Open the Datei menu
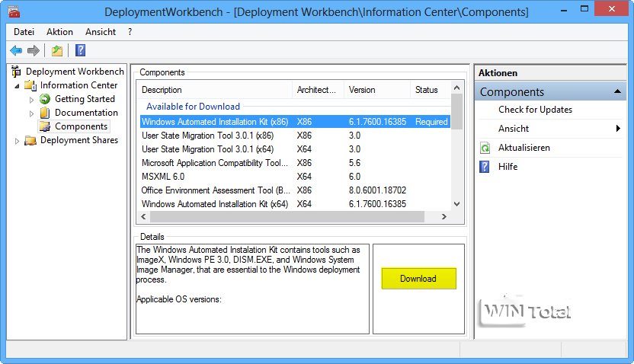 pyautogui.click(x=24, y=32)
